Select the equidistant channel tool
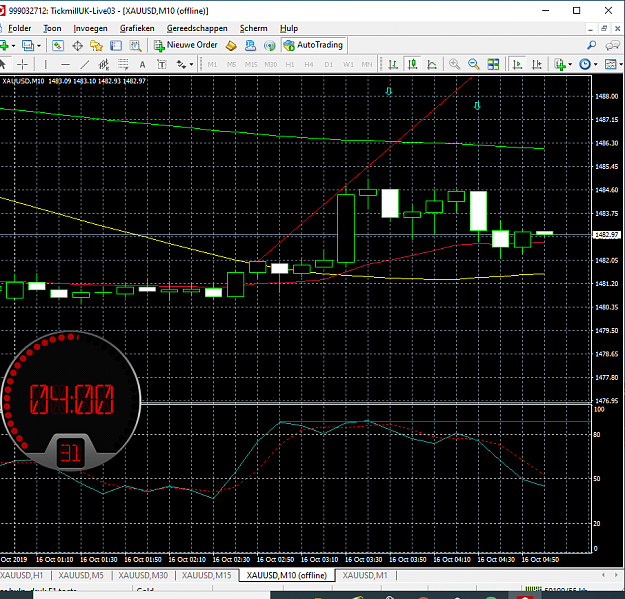Image resolution: width=625 pixels, height=599 pixels. tap(104, 64)
